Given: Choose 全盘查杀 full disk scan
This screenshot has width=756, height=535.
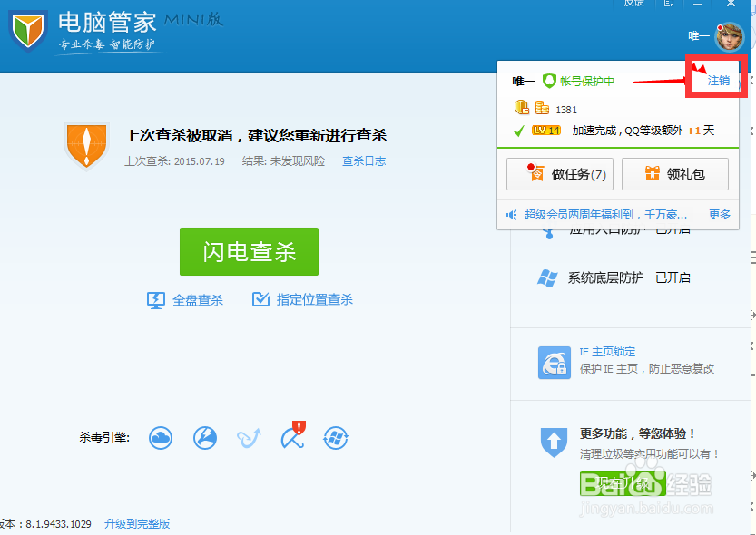Looking at the screenshot, I should [198, 300].
